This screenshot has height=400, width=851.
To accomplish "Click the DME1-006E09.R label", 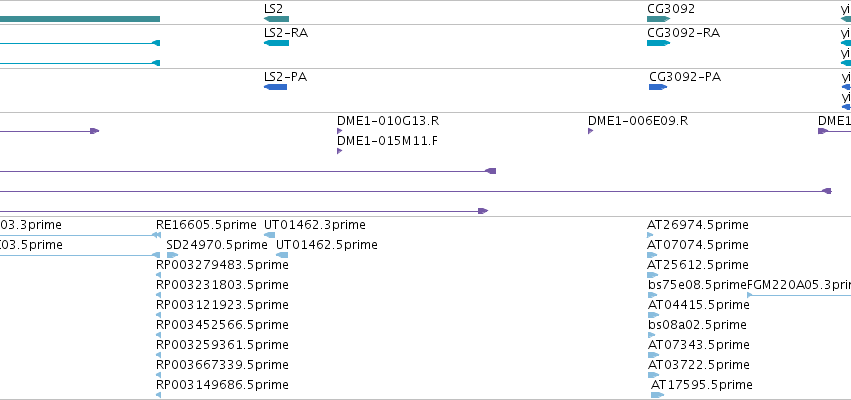I will point(638,121).
